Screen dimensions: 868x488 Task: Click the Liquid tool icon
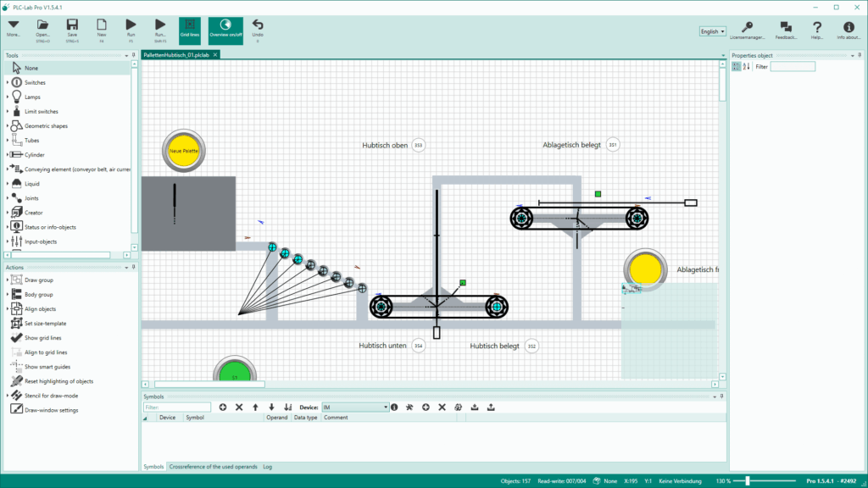pyautogui.click(x=17, y=184)
